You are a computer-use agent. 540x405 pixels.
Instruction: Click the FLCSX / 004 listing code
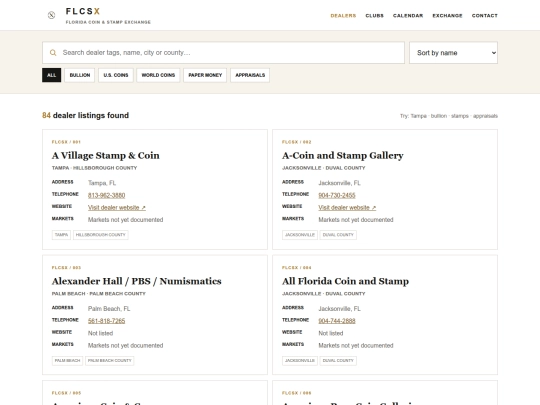[297, 268]
